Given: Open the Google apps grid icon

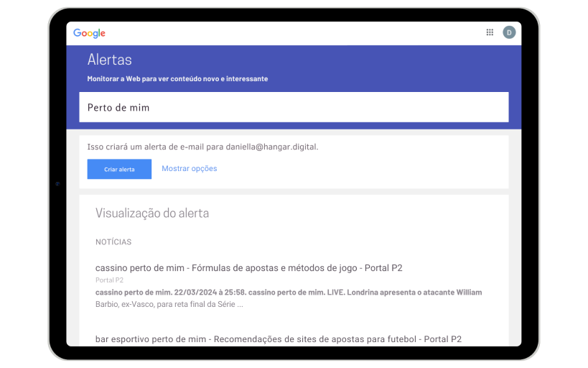Looking at the screenshot, I should (x=490, y=32).
